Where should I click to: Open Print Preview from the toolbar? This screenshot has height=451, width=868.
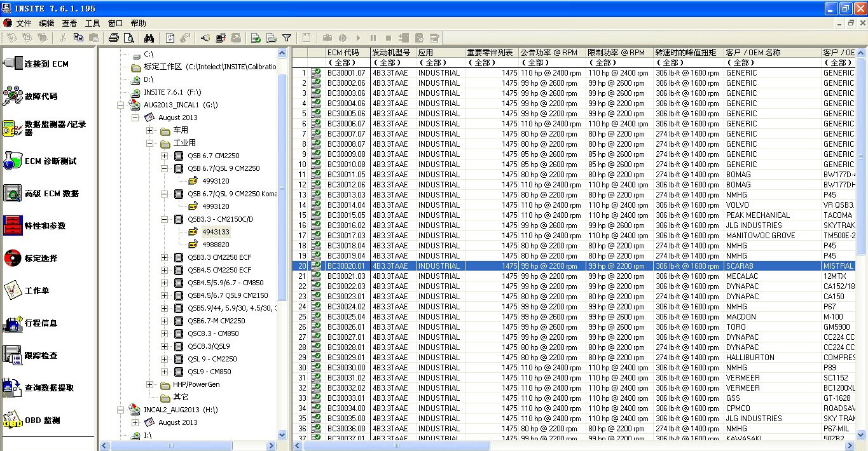pos(129,38)
